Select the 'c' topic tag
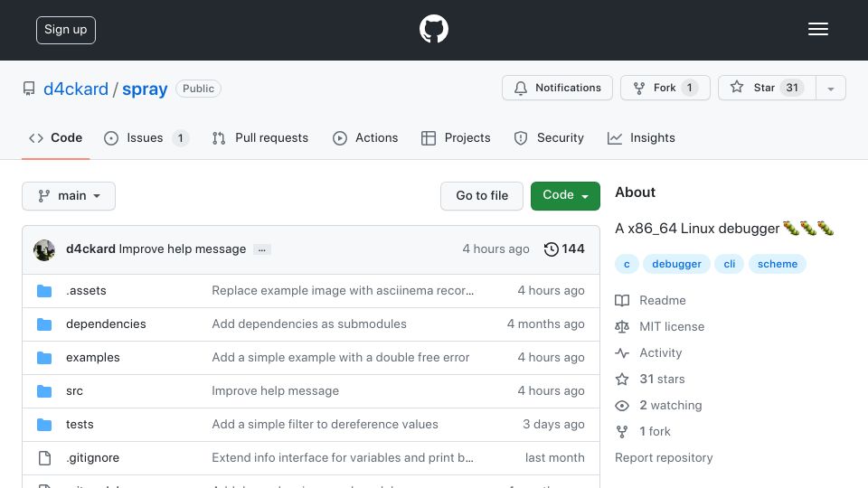This screenshot has height=488, width=868. click(627, 264)
